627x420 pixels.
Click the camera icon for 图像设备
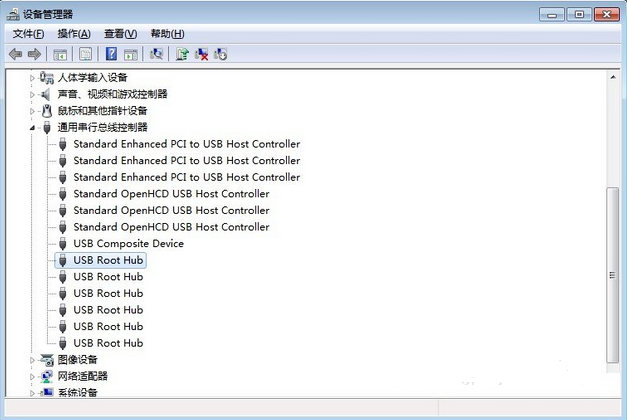47,360
